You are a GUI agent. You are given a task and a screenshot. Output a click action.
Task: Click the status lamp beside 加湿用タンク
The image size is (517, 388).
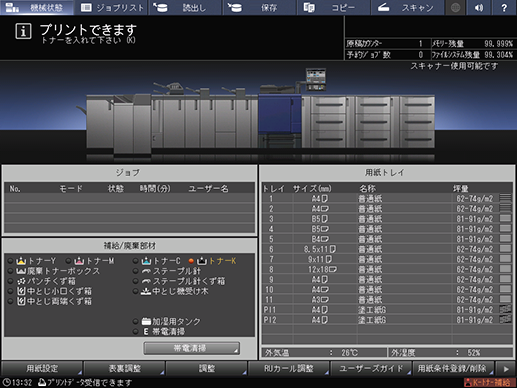point(136,321)
